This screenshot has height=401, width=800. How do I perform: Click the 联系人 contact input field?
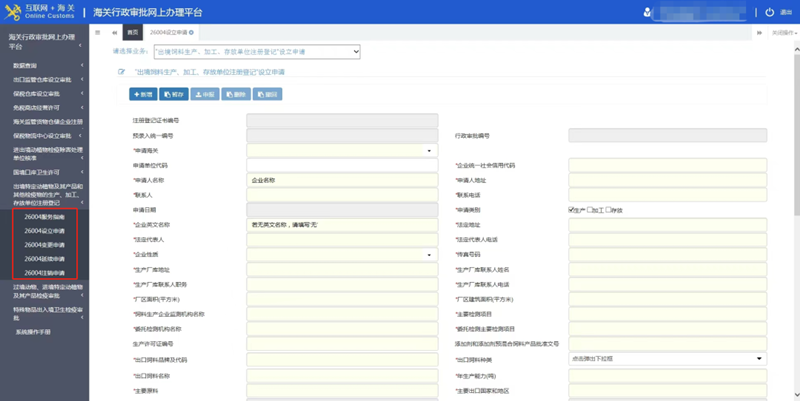click(342, 195)
